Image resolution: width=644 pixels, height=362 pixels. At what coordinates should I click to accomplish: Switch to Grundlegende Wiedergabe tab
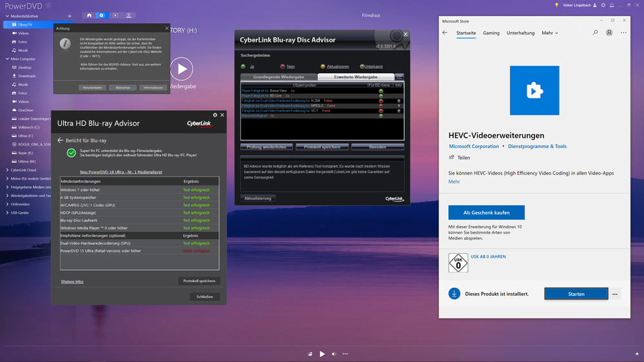[278, 77]
